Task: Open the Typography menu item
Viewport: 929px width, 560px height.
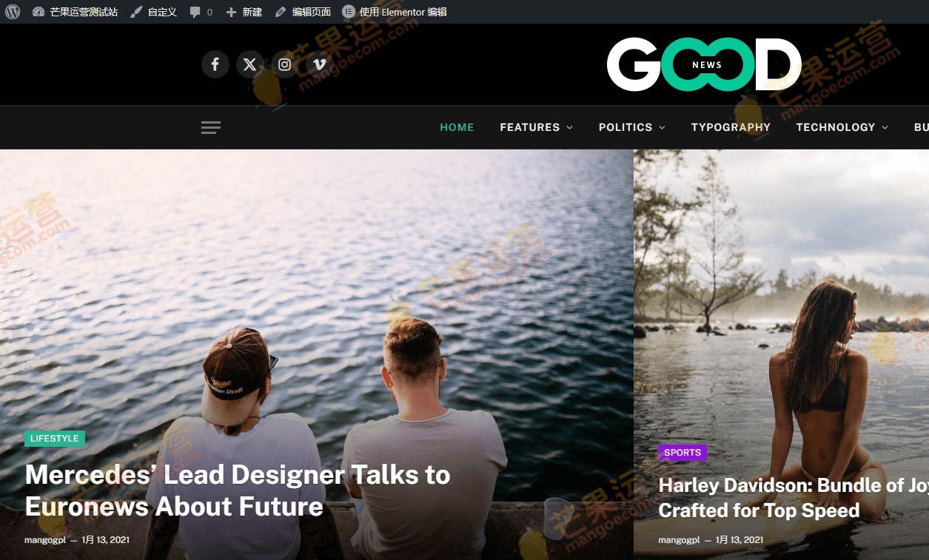Action: click(x=731, y=127)
